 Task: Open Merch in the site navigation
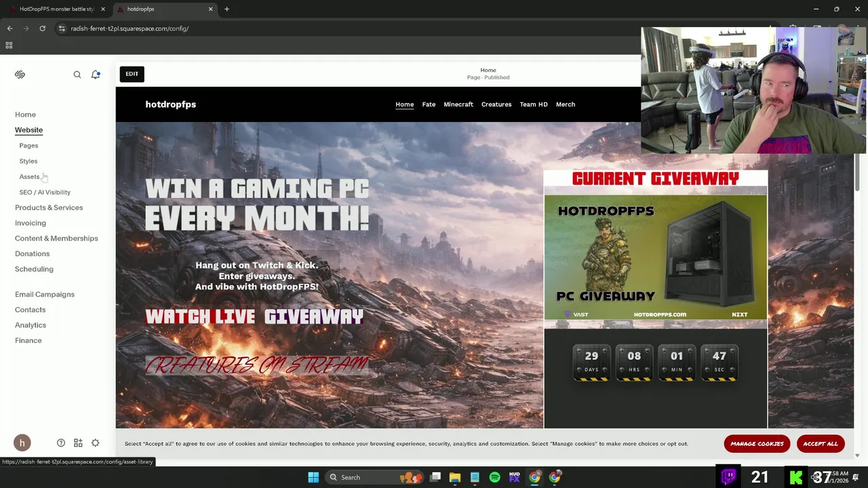coord(566,104)
